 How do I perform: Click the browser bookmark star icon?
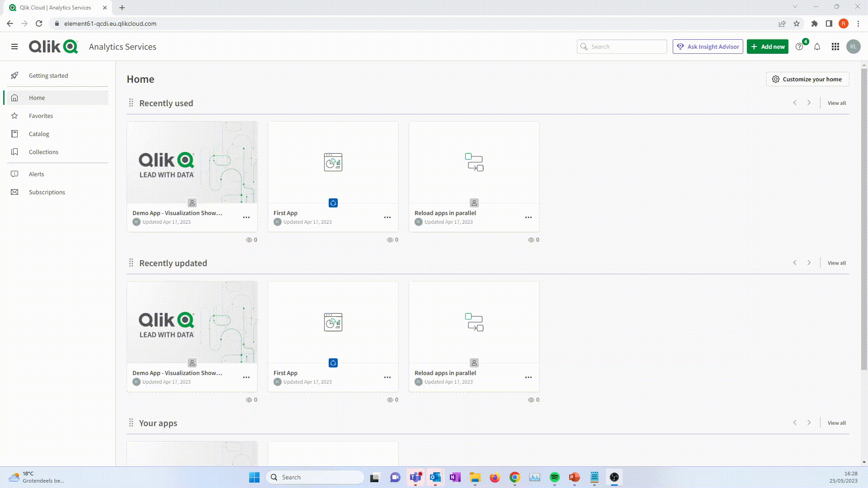pyautogui.click(x=797, y=23)
